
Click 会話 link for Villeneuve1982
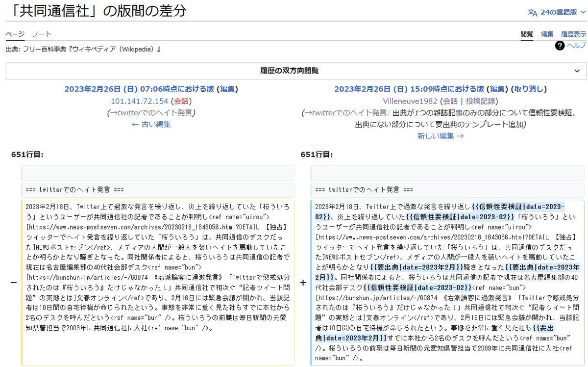click(x=450, y=101)
